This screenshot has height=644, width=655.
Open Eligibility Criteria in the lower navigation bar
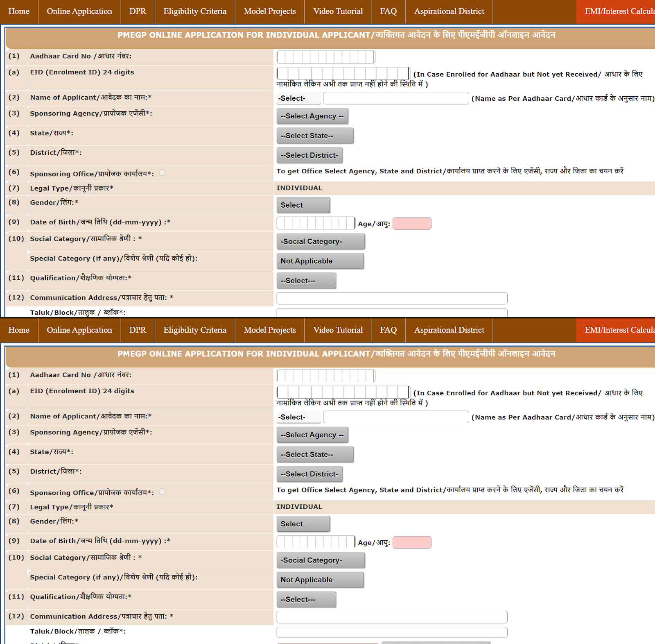coord(195,330)
